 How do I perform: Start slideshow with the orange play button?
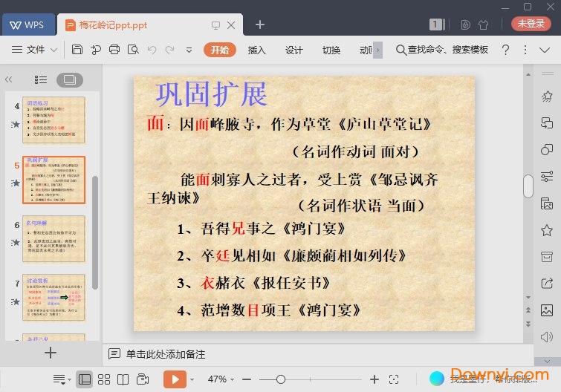click(175, 379)
